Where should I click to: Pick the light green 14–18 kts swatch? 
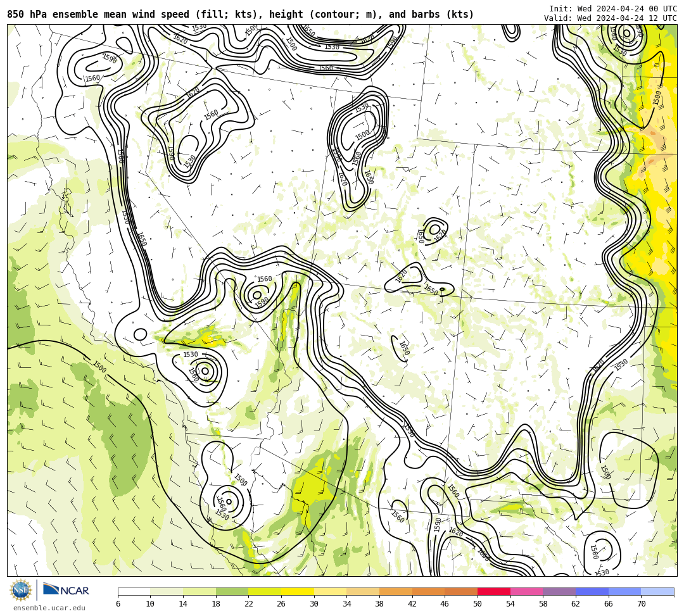click(199, 591)
